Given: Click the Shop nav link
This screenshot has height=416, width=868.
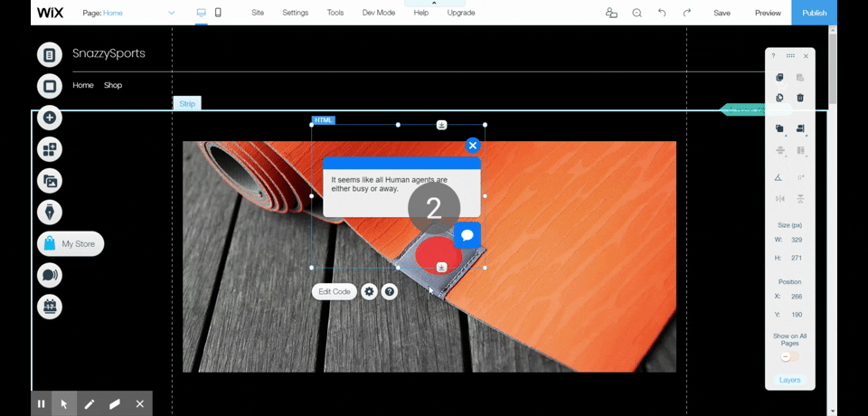Looking at the screenshot, I should tap(113, 85).
